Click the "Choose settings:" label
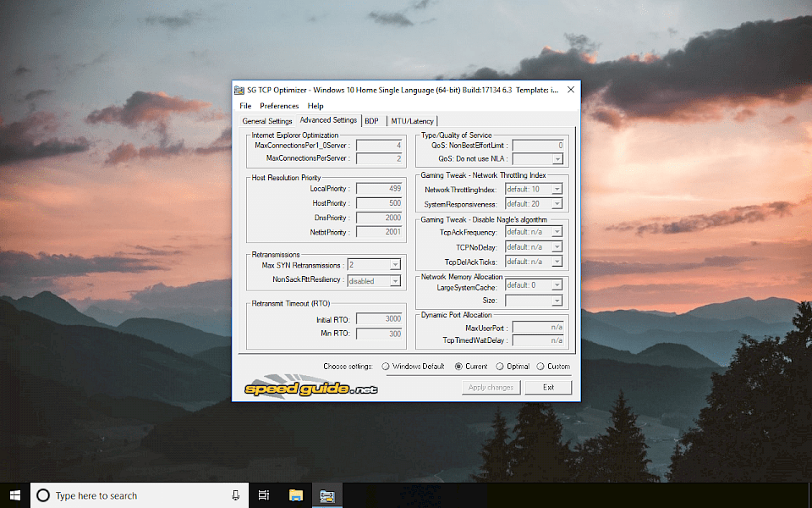 click(348, 367)
